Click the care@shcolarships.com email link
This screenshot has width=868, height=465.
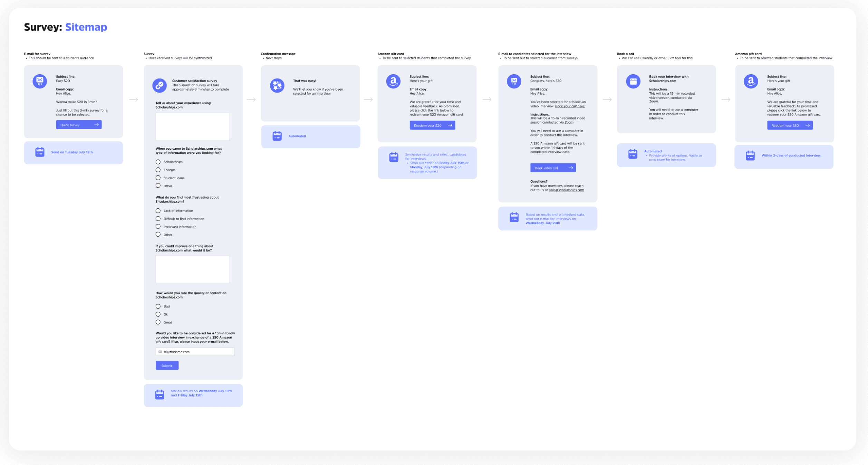pos(566,190)
